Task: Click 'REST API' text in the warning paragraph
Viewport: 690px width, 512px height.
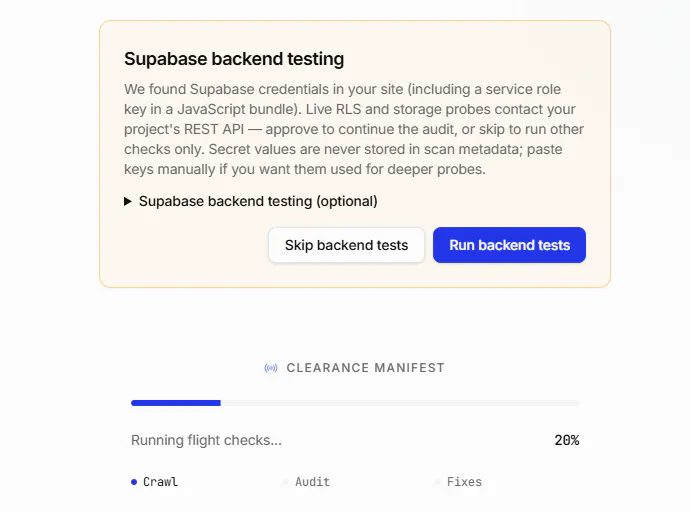Action: (214, 129)
